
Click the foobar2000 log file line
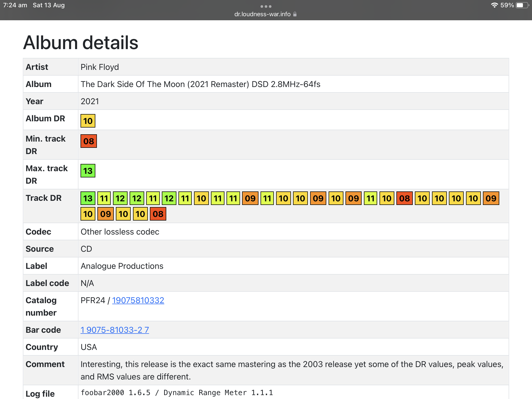click(x=177, y=393)
